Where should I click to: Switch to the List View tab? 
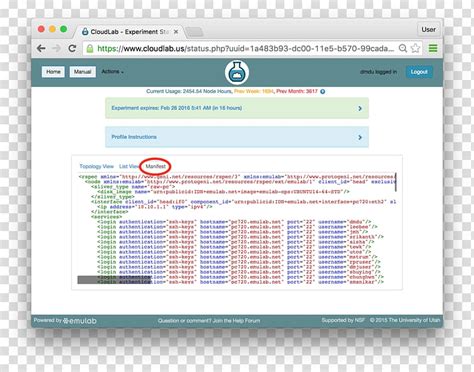129,166
